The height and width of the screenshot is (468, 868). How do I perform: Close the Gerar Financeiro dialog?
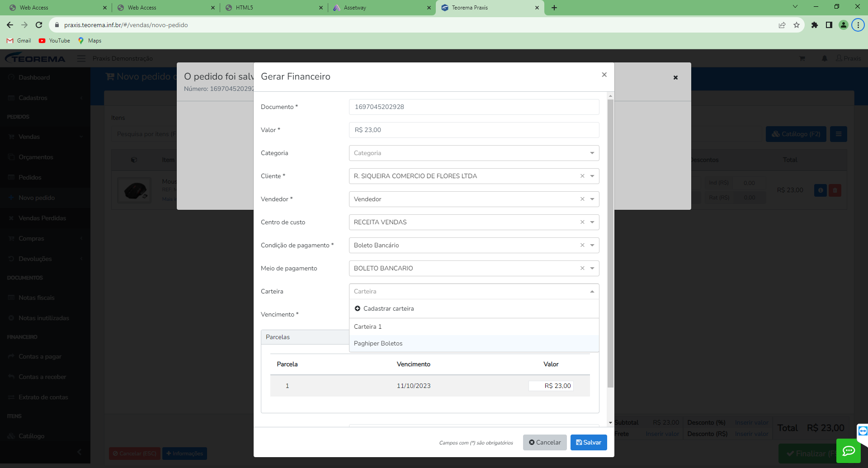coord(604,75)
